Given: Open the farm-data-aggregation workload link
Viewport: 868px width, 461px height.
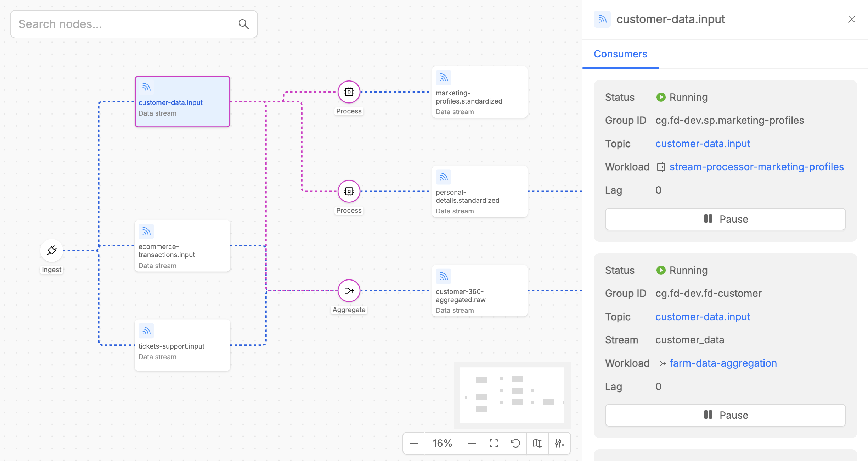Looking at the screenshot, I should click(x=723, y=363).
